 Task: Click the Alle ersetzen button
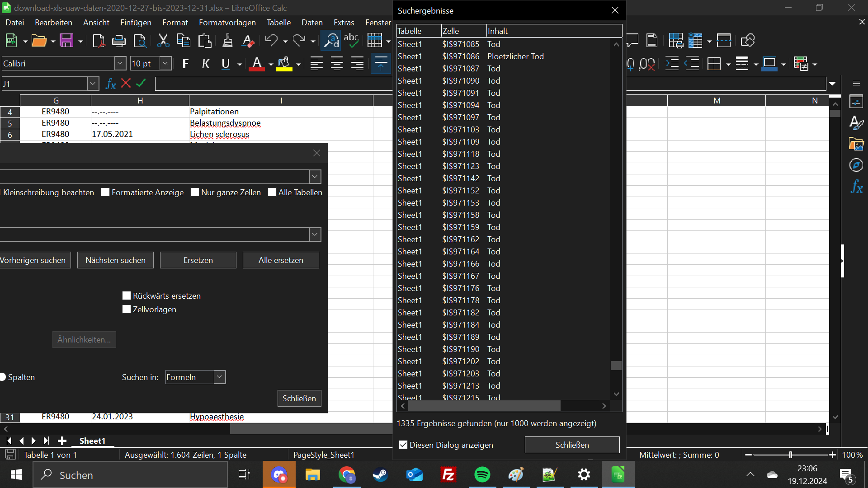(281, 260)
